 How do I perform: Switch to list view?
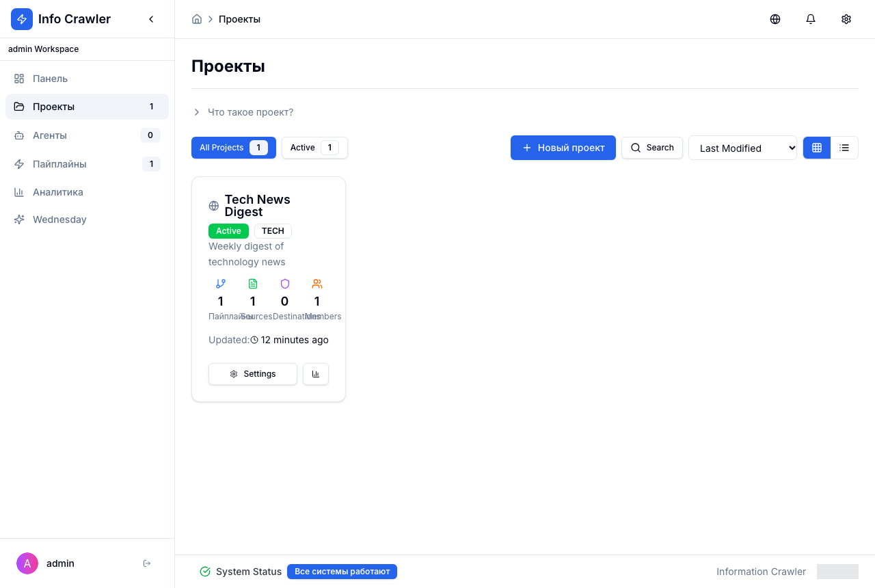point(844,148)
